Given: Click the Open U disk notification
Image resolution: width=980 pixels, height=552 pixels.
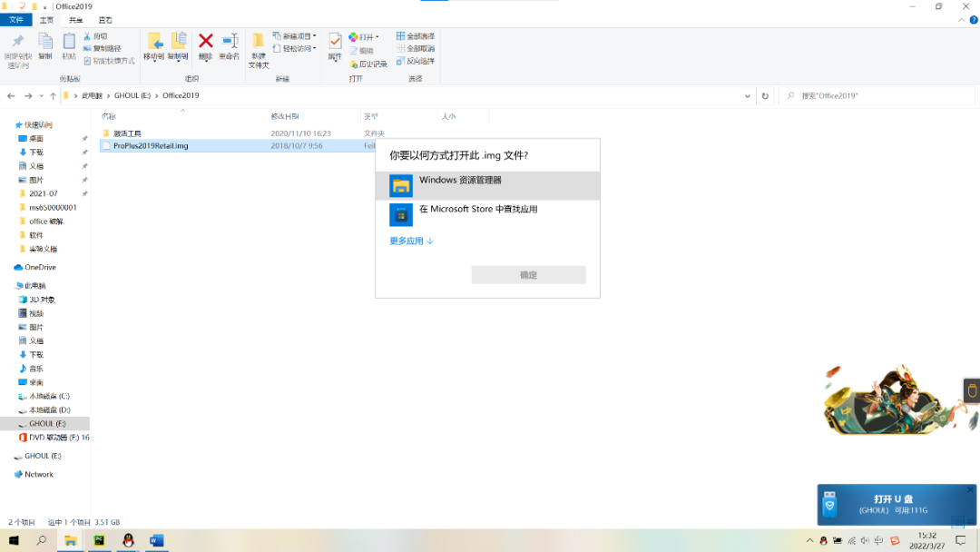Looking at the screenshot, I should [x=897, y=505].
